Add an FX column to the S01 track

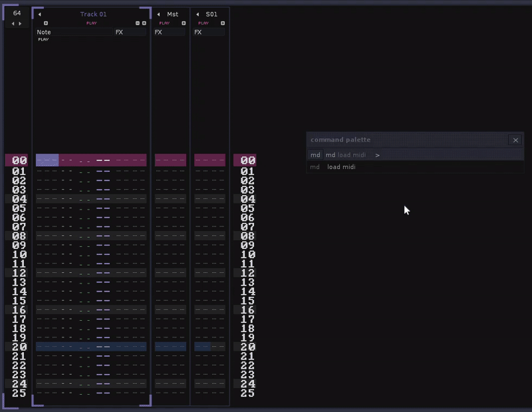223,23
